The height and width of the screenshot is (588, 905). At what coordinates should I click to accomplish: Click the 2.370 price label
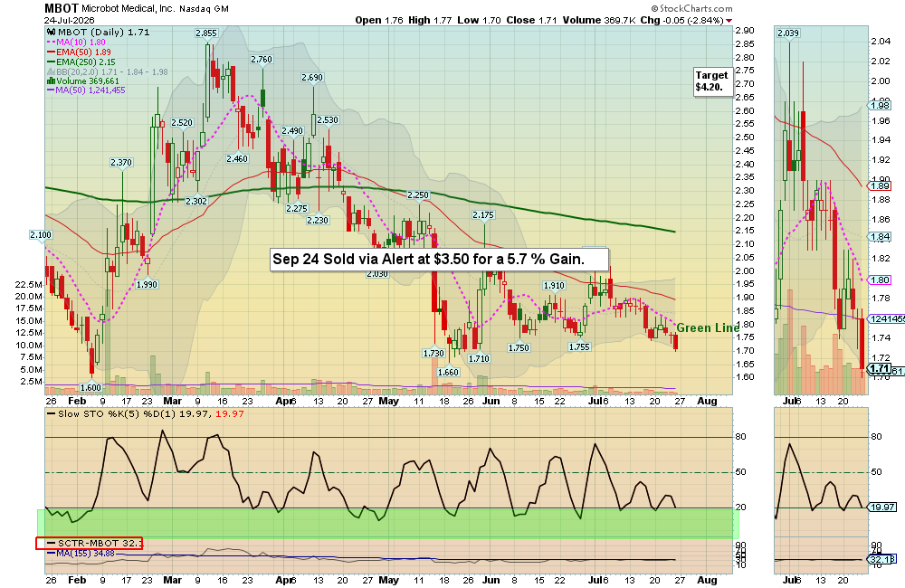tap(121, 163)
